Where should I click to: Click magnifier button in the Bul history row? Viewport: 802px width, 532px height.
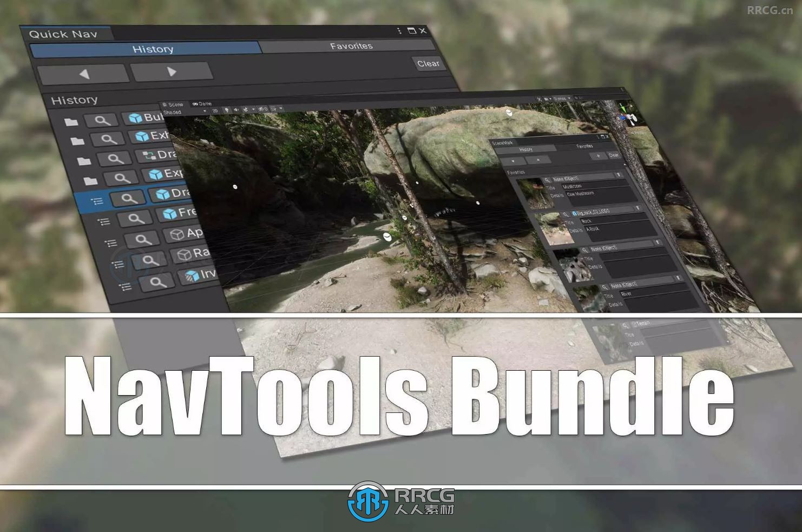point(101,120)
